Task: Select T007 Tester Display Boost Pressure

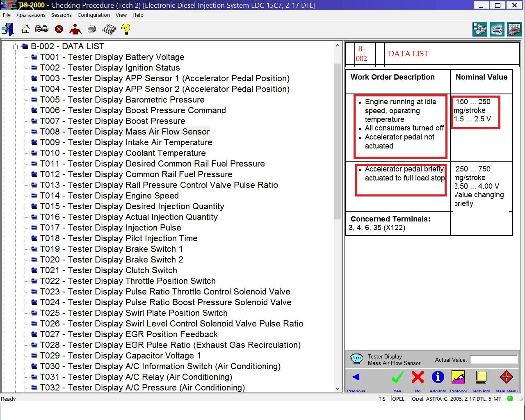Action: (x=113, y=121)
